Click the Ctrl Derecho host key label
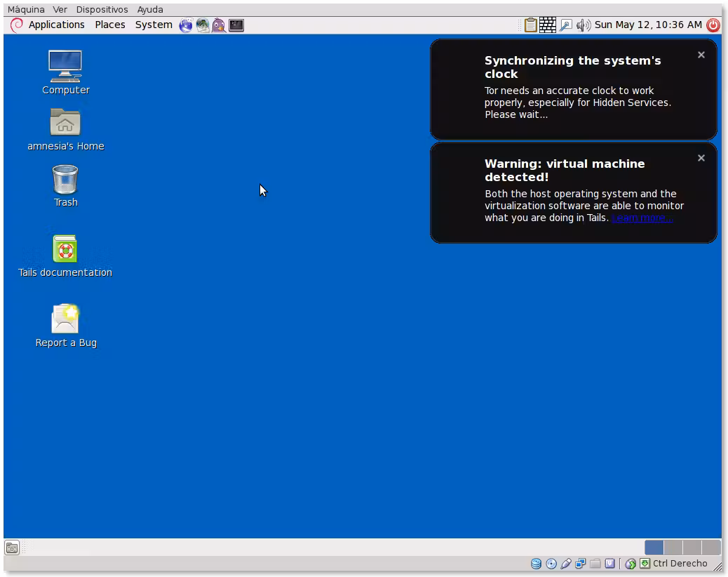The height and width of the screenshot is (577, 728). coord(680,564)
